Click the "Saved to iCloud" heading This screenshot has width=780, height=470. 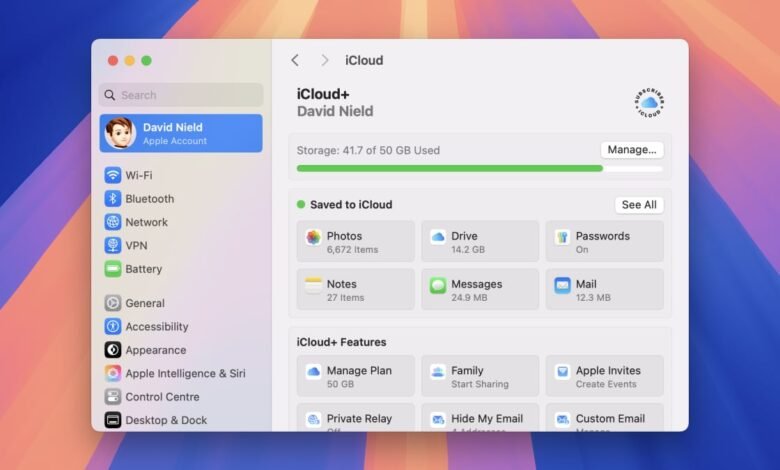[351, 204]
